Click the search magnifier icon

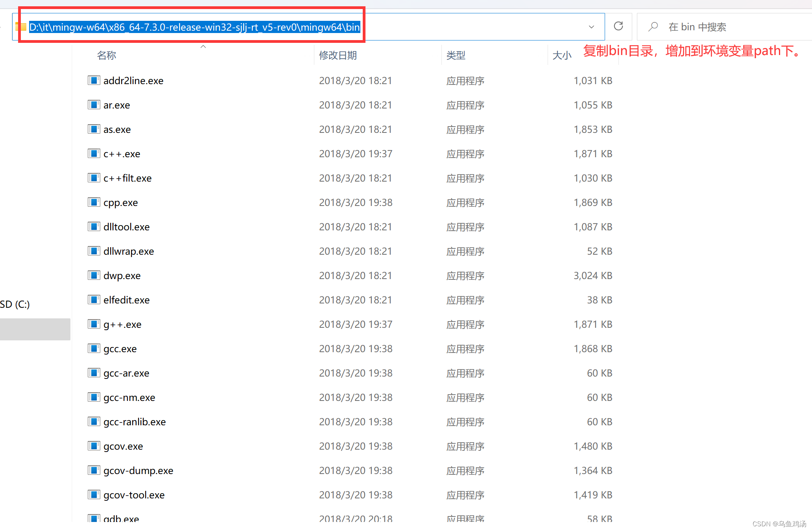point(653,27)
